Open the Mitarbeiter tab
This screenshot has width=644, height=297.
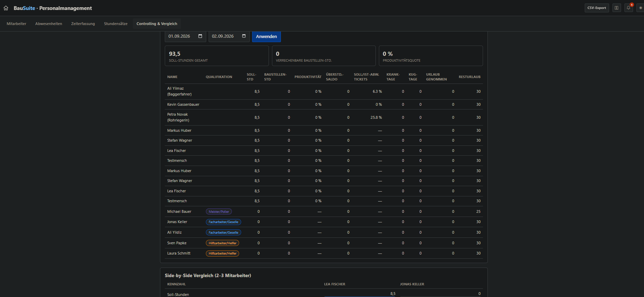pos(17,24)
